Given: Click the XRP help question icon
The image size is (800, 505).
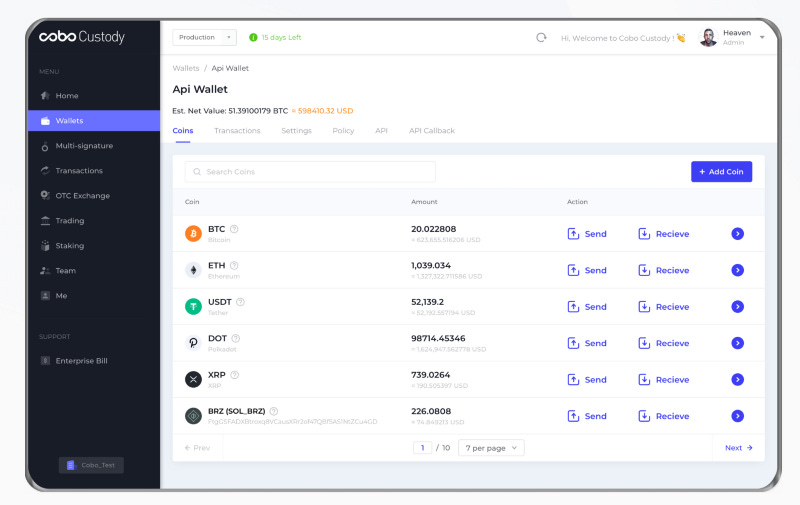Looking at the screenshot, I should 235,375.
